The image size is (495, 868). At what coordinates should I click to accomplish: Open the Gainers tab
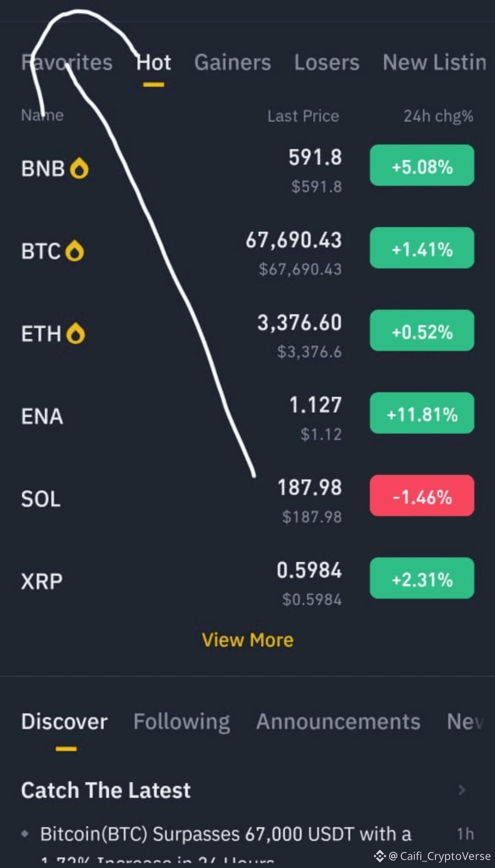[232, 62]
